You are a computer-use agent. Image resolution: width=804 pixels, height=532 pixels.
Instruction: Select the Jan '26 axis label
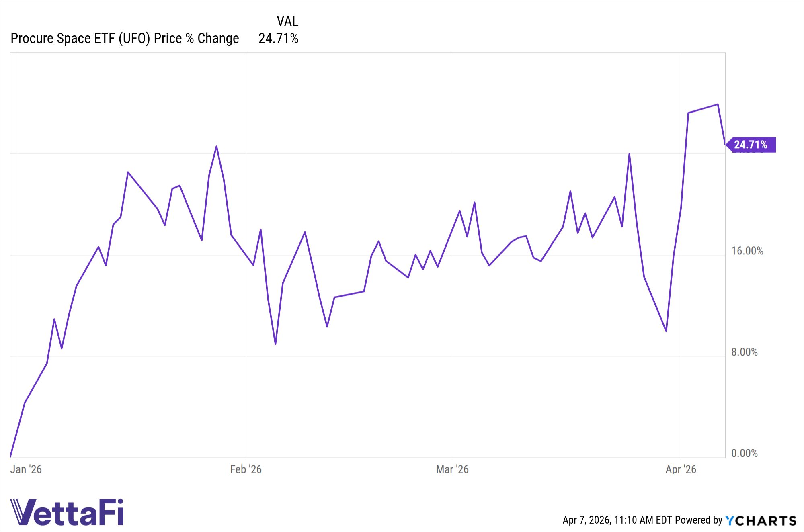pyautogui.click(x=26, y=469)
